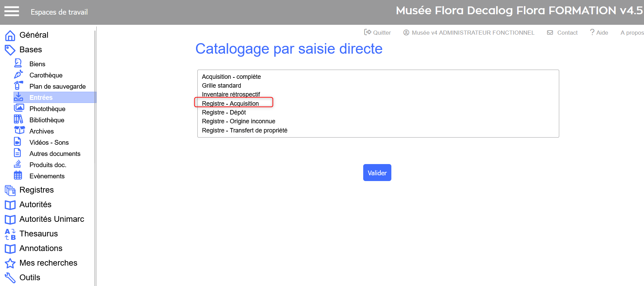Image resolution: width=644 pixels, height=286 pixels.
Task: Collapse the Bases section
Action: (31, 50)
